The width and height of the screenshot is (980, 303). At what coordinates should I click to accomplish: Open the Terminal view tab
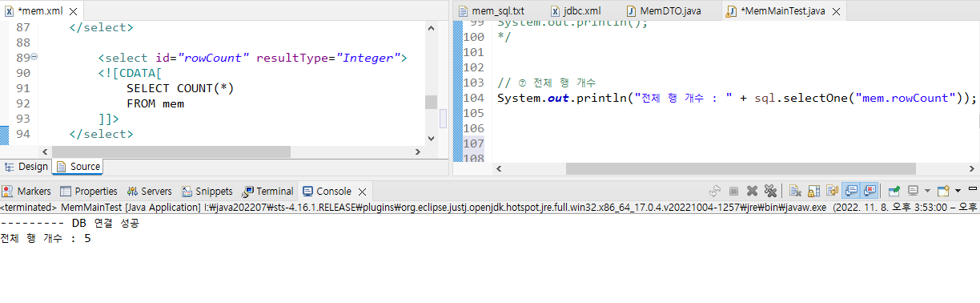click(x=267, y=191)
